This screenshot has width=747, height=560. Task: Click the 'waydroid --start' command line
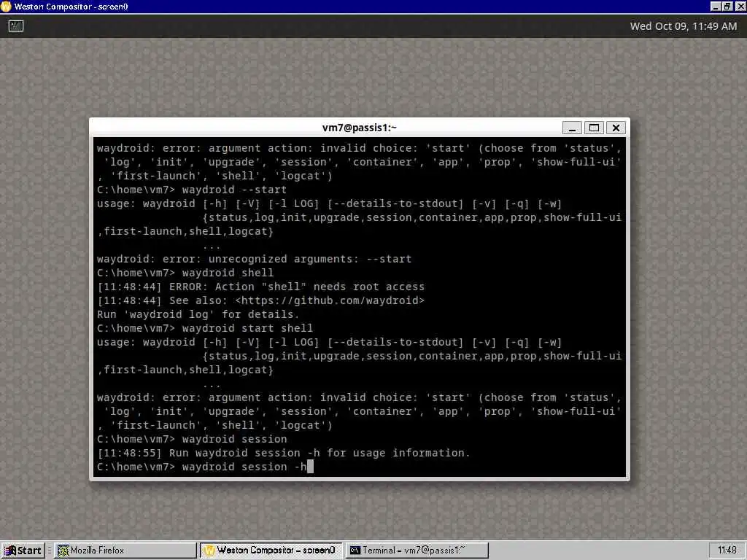(192, 190)
